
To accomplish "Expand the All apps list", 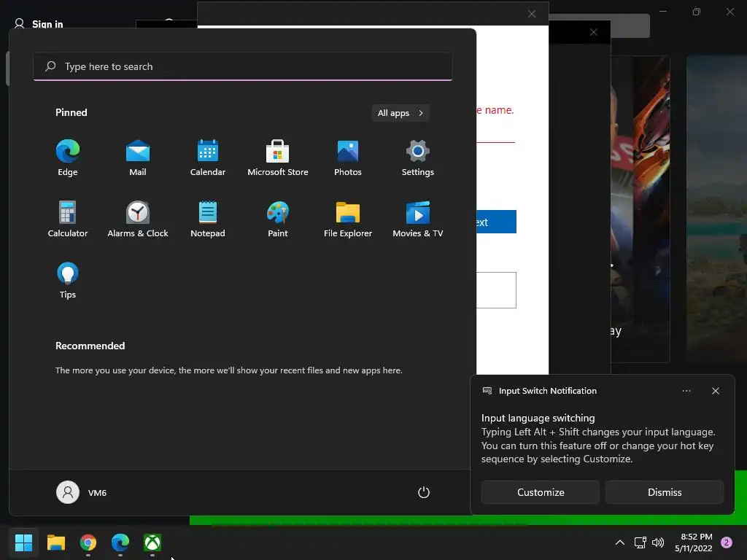I will [400, 113].
